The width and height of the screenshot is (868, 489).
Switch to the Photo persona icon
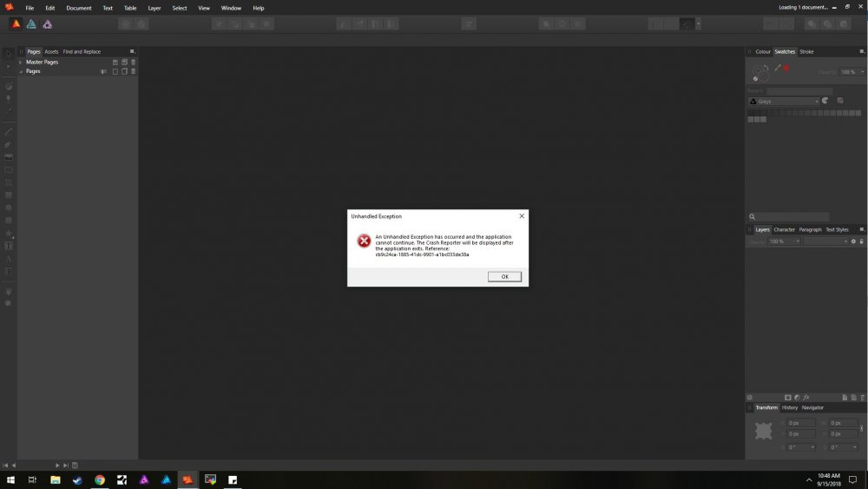coord(48,23)
